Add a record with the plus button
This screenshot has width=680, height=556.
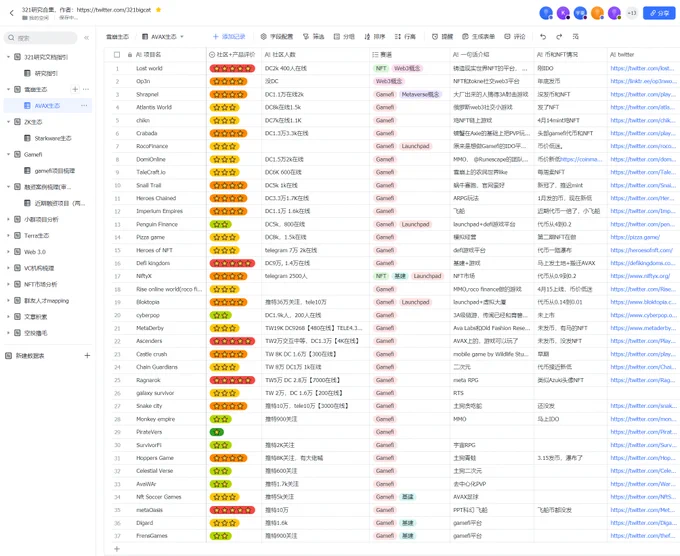pyautogui.click(x=229, y=36)
